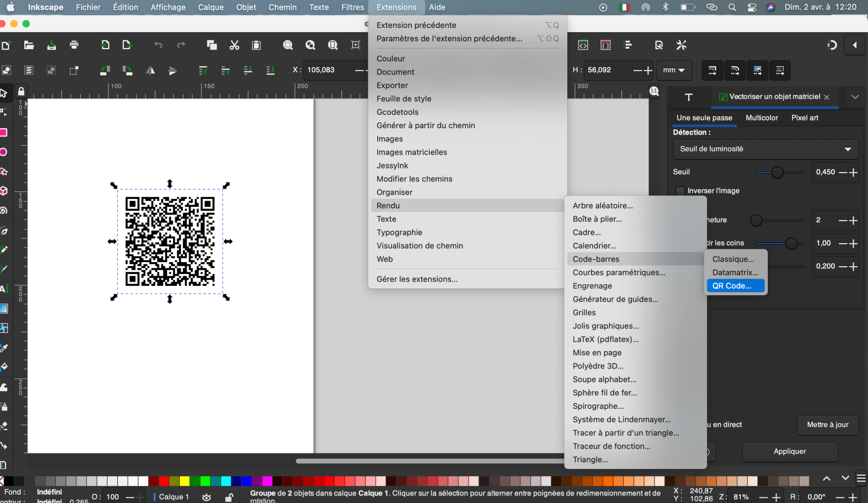Select the Gradient tool in the toolbox

[4, 309]
